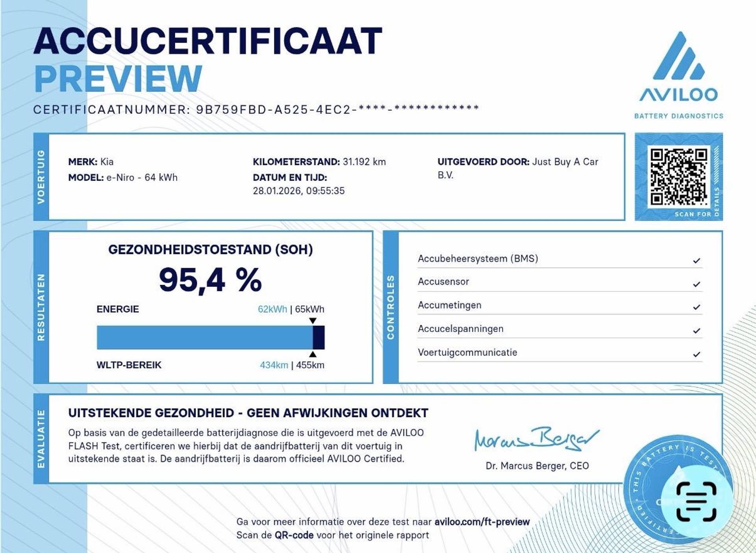Tap the live text scan icon
Screen dimensions: 756x553
point(696,501)
